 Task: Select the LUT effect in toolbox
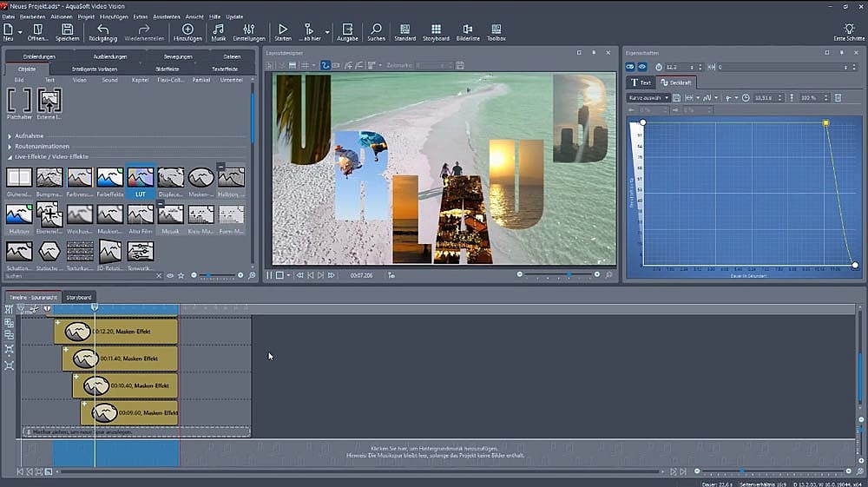[140, 180]
